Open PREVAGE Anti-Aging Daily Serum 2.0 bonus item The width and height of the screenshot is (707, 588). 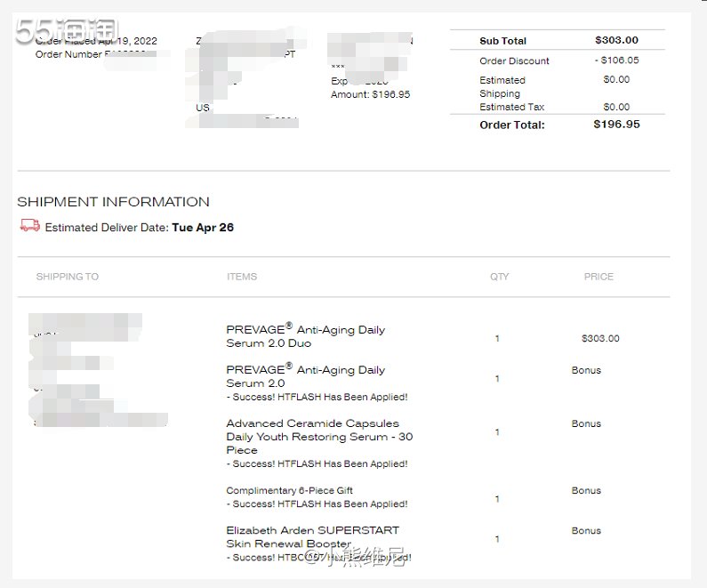click(305, 376)
